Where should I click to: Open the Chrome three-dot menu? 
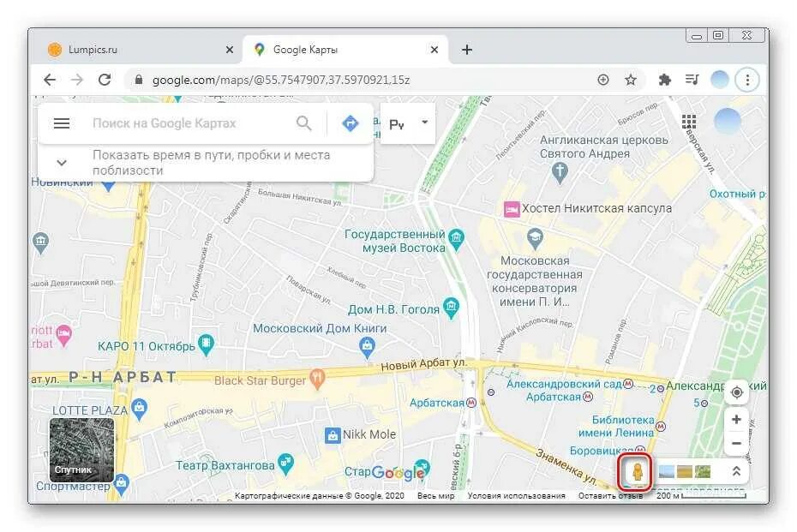747,80
